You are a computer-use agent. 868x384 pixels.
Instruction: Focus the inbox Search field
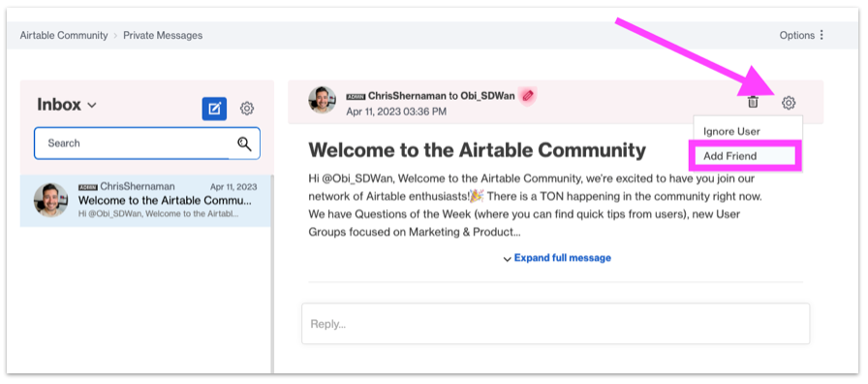(146, 144)
